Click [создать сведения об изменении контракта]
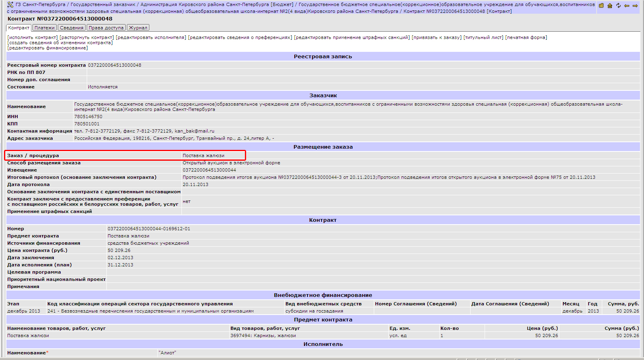This screenshot has width=644, height=360. 60,43
